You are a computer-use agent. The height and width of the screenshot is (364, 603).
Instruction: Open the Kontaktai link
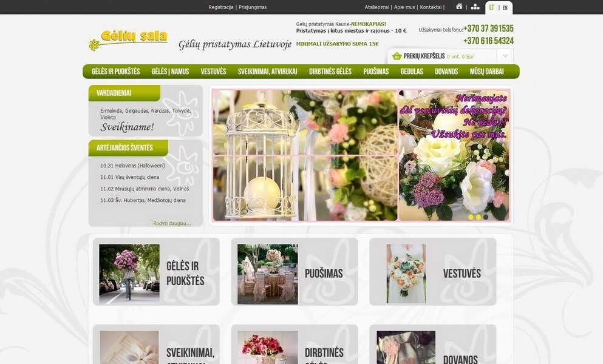click(431, 7)
